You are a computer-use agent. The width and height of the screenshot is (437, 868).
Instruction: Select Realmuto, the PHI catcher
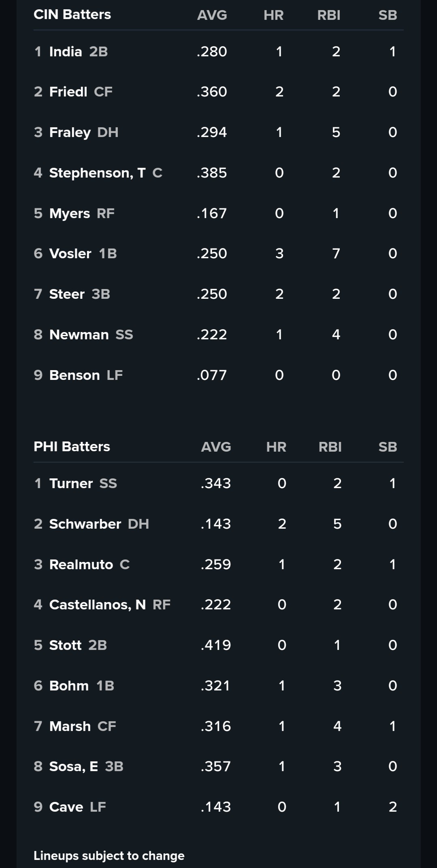click(x=81, y=565)
